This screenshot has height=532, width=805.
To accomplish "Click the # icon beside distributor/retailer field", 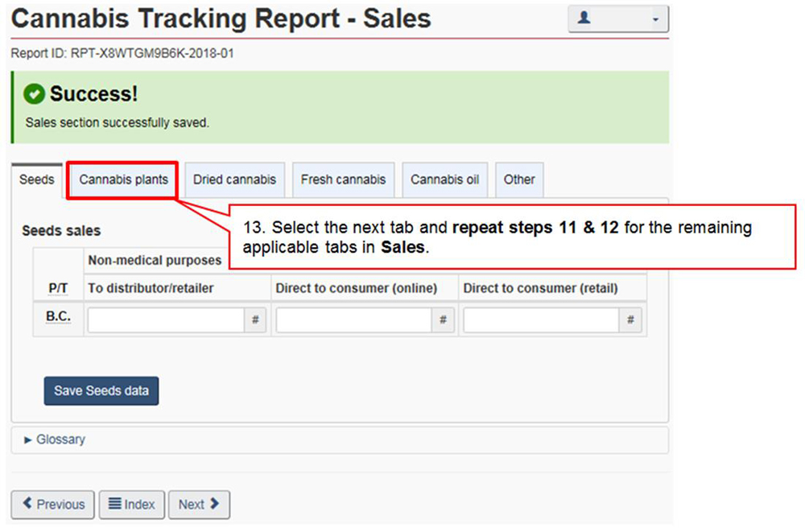I will tap(255, 320).
